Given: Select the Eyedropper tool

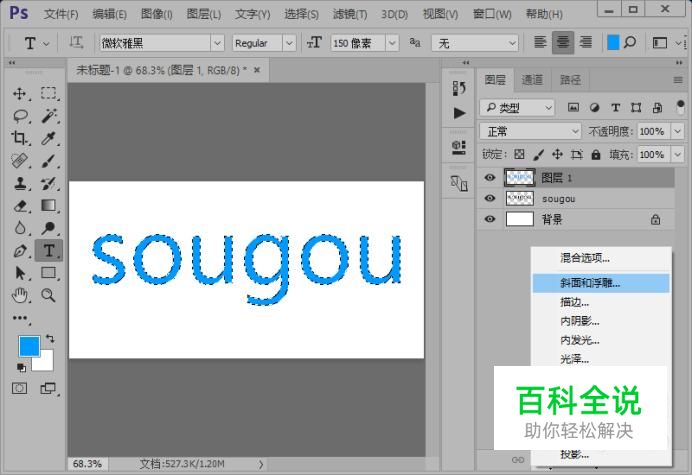Looking at the screenshot, I should coord(49,138).
